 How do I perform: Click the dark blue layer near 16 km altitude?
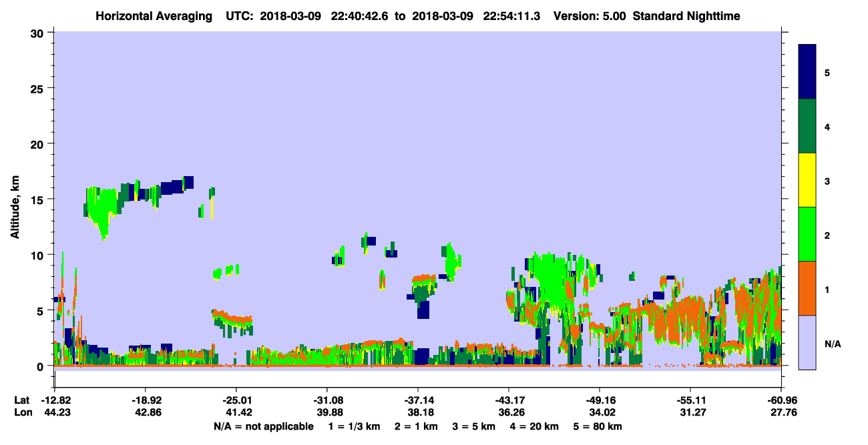pyautogui.click(x=176, y=185)
